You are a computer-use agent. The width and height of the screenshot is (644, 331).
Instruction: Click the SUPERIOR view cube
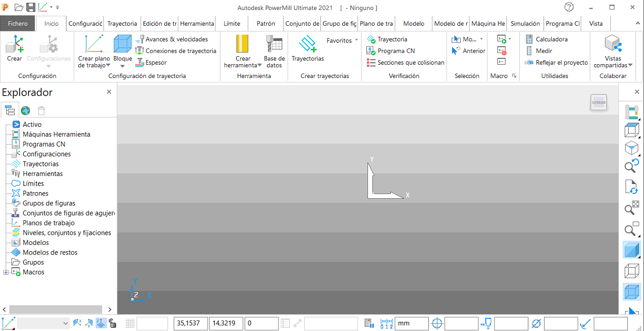click(x=599, y=102)
